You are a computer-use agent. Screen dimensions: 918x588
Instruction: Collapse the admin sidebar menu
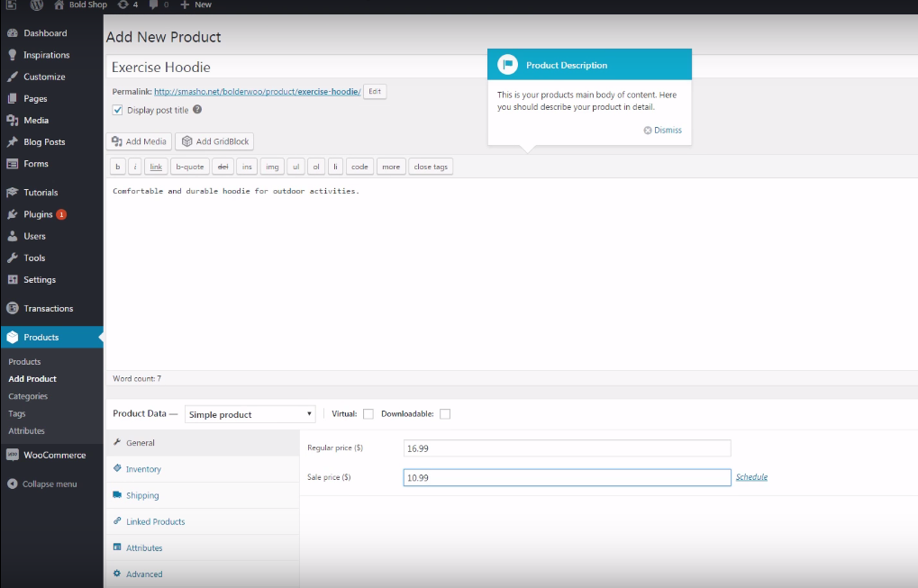[49, 484]
